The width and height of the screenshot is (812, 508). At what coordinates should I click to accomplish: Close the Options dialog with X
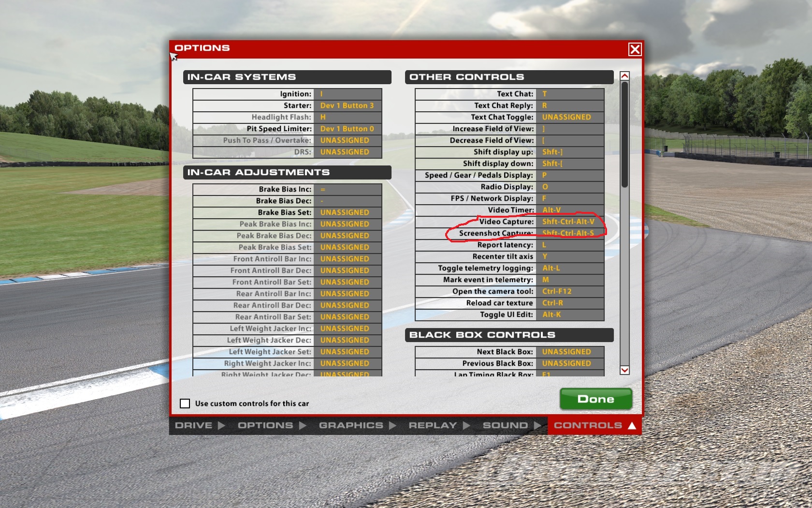(635, 49)
